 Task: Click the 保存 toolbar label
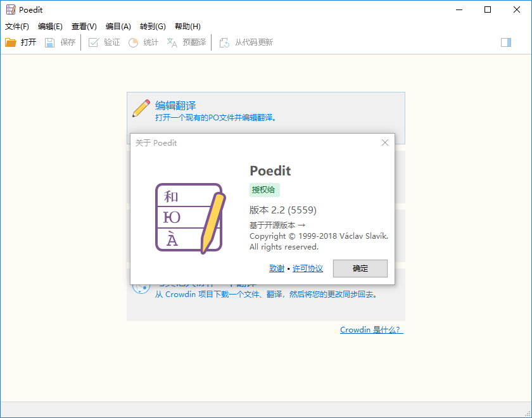tap(68, 42)
